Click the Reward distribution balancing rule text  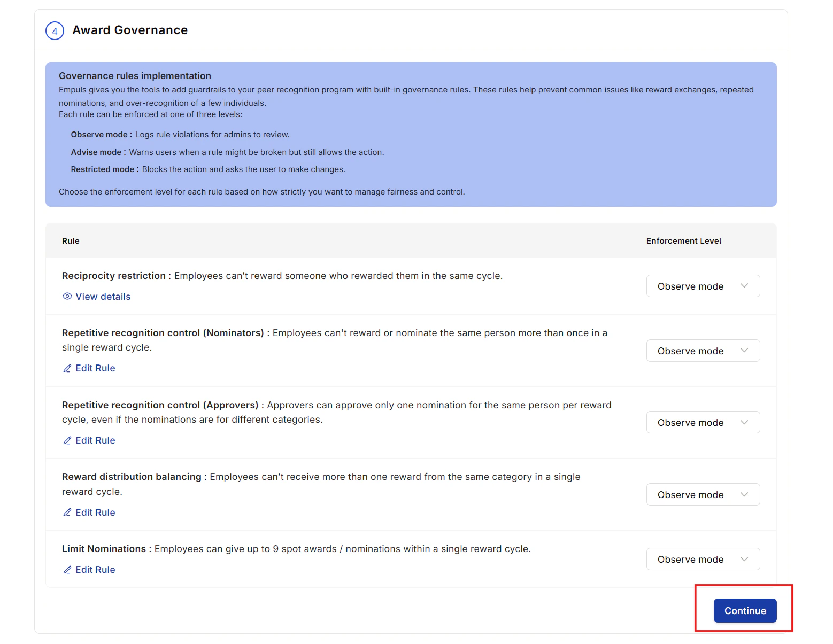pos(321,484)
